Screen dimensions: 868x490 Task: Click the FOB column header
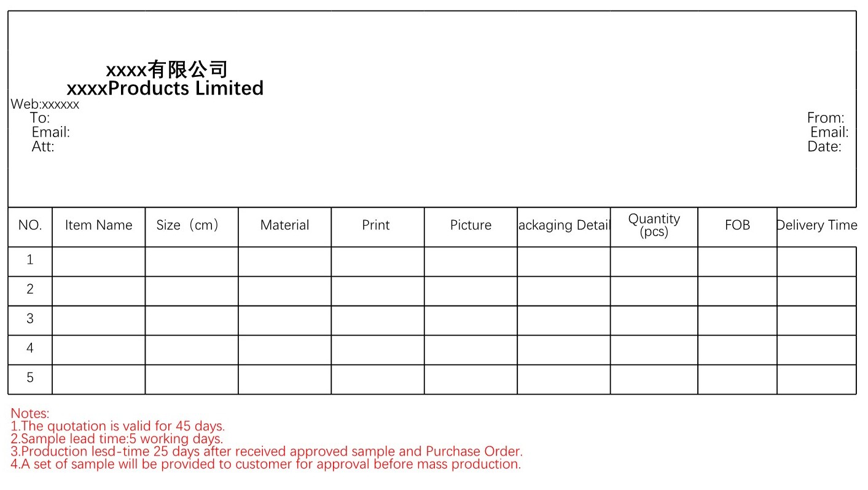click(x=737, y=226)
